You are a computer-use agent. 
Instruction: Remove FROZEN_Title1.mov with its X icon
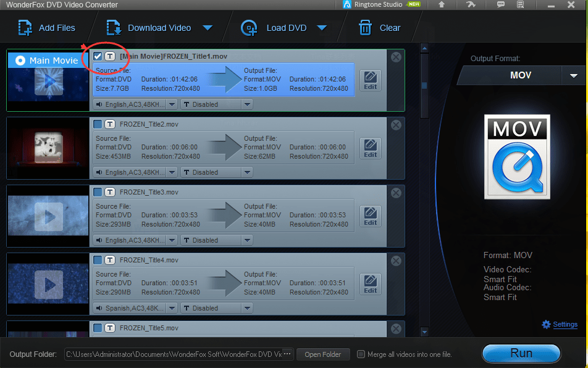tap(396, 57)
